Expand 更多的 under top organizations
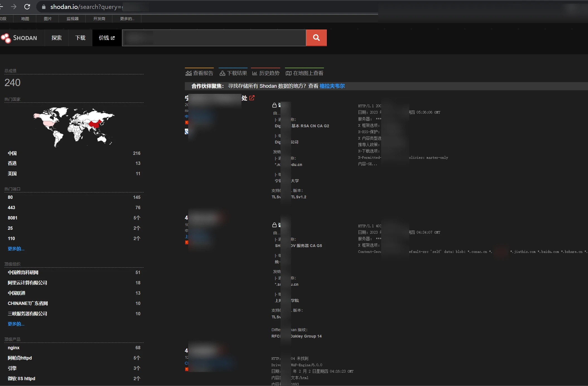The image size is (588, 386). coord(16,324)
